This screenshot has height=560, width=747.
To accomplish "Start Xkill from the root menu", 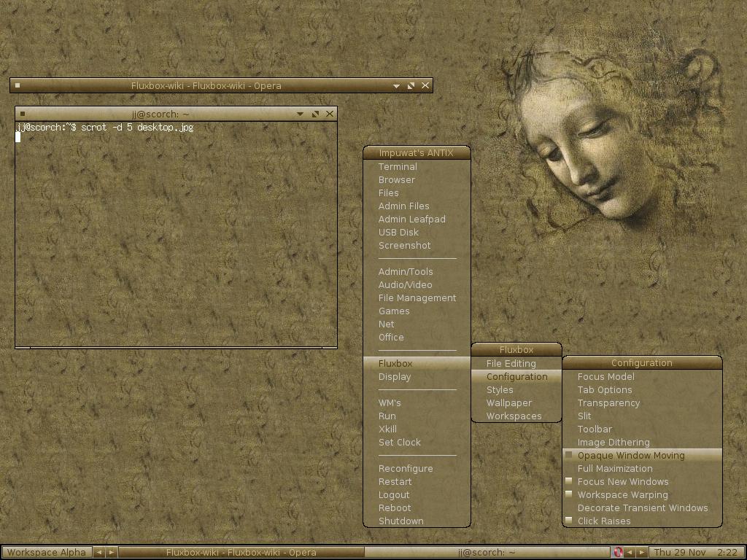I will coord(417,429).
